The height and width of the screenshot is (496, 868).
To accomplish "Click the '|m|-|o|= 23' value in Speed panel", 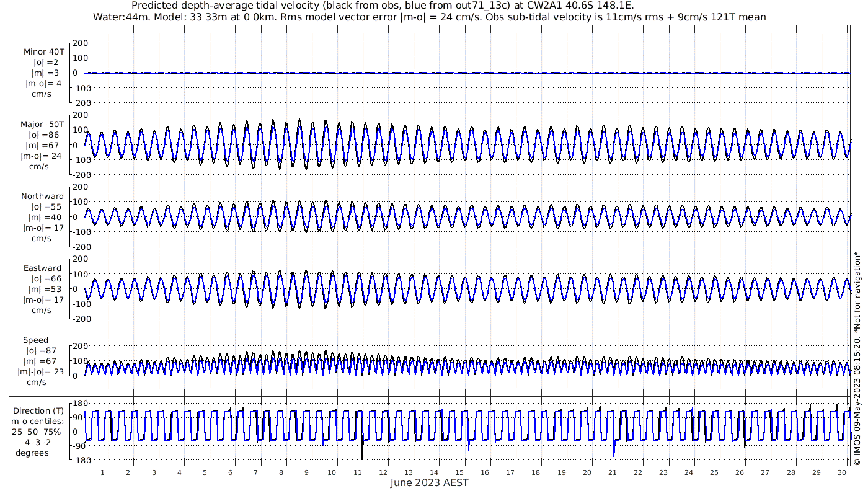I will click(x=40, y=372).
